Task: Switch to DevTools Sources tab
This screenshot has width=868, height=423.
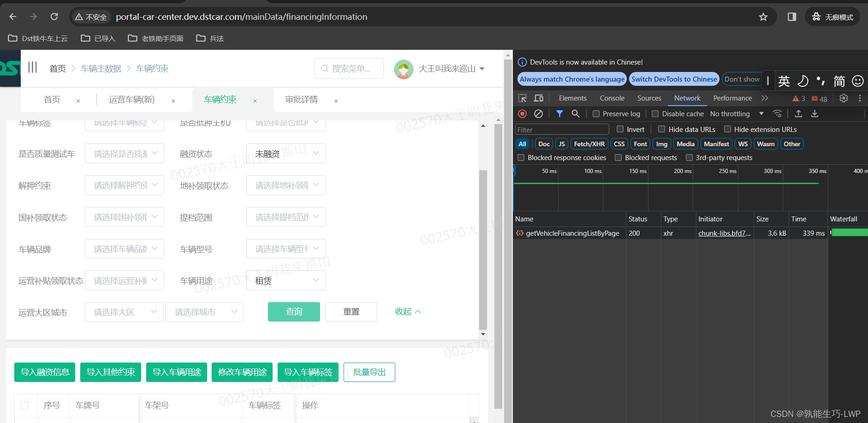Action: pyautogui.click(x=649, y=98)
